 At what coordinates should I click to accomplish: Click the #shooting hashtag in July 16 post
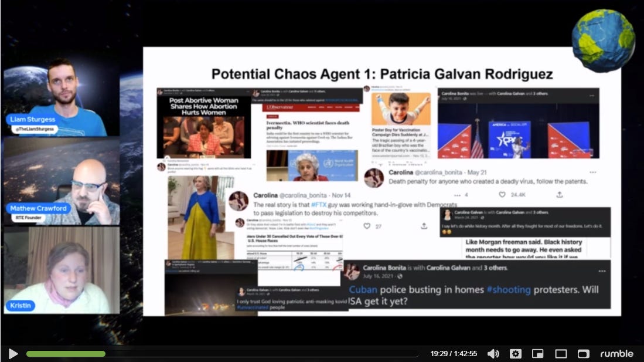[509, 290]
